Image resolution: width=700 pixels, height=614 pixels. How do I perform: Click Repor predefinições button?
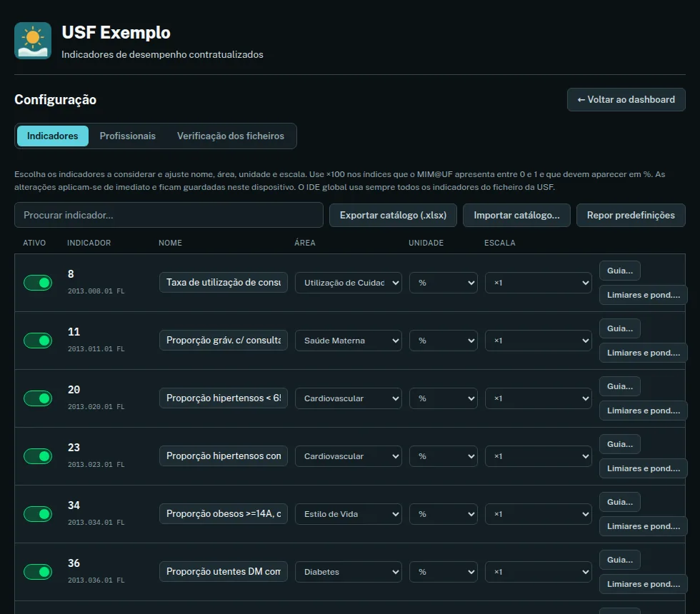[x=631, y=215]
